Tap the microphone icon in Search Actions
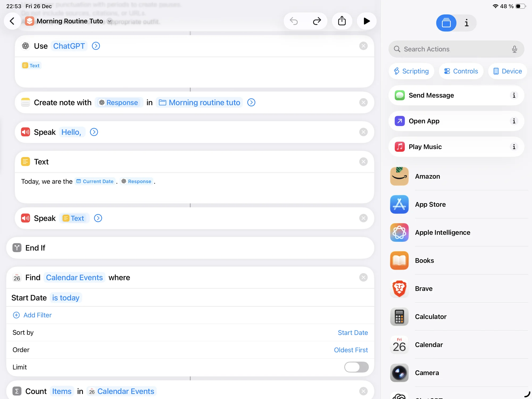 pos(514,49)
